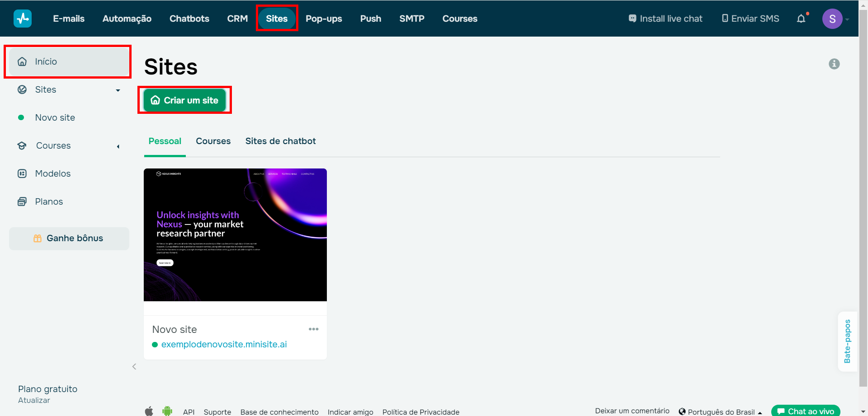
Task: Open the user avatar profile menu
Action: point(832,19)
